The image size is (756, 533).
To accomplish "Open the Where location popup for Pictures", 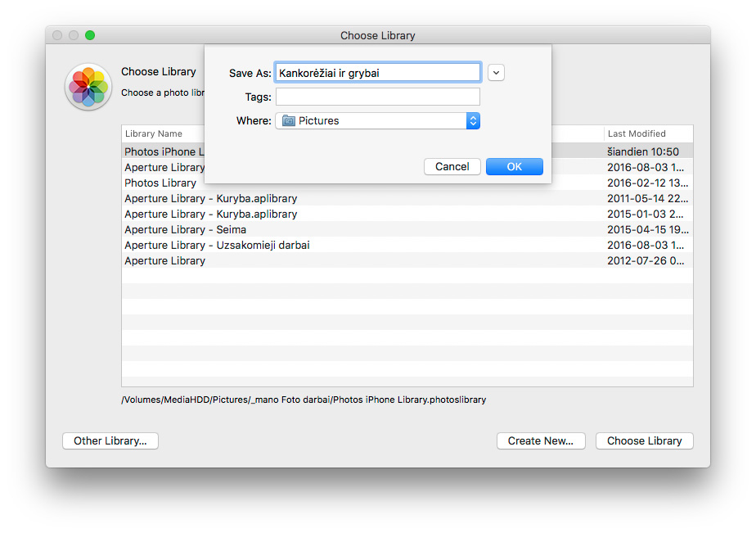I will 377,120.
